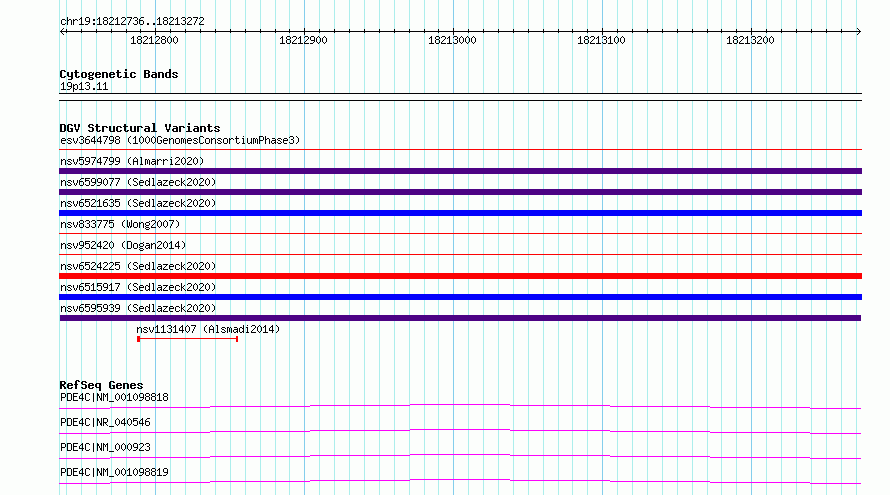Click the 19p13.11 band label
Screen dimensions: 890x495
84,86
